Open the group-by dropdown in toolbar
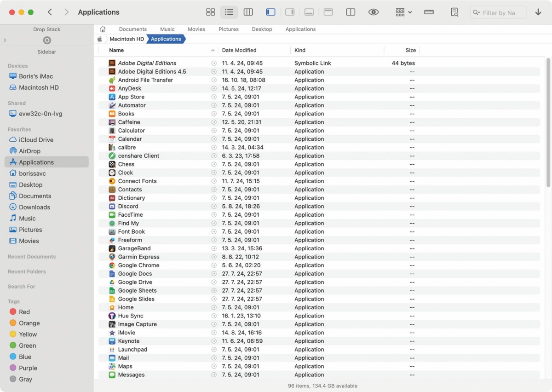The height and width of the screenshot is (392, 552). (x=404, y=12)
